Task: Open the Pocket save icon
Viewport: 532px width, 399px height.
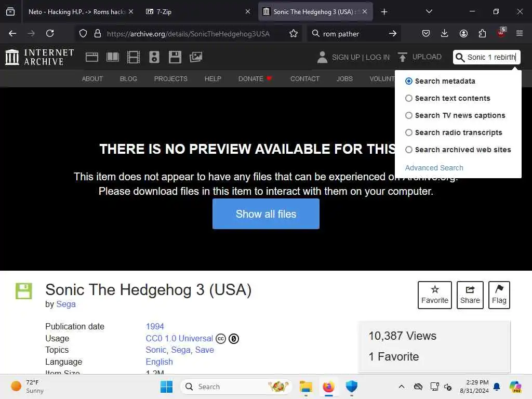Action: 426,33
